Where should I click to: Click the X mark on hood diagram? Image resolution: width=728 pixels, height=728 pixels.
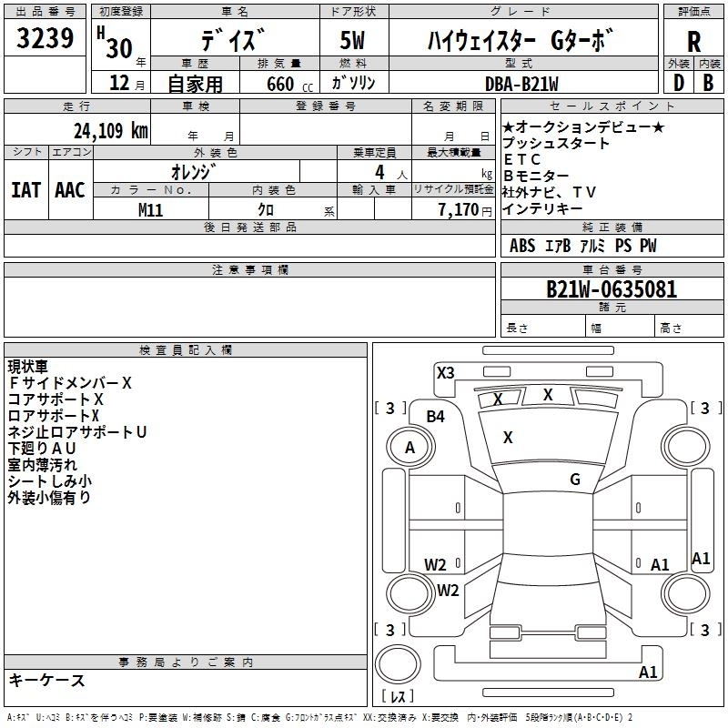coord(508,438)
